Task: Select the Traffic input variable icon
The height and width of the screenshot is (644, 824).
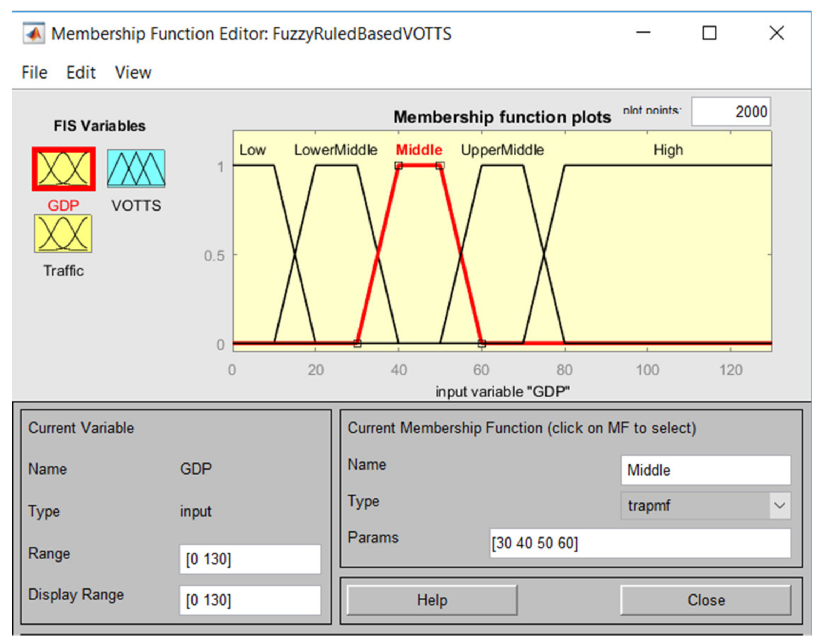Action: coord(63,234)
